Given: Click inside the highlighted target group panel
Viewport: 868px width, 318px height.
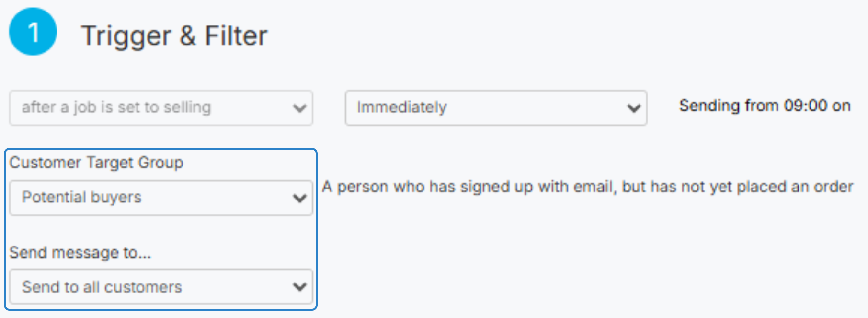Looking at the screenshot, I should coord(160,230).
